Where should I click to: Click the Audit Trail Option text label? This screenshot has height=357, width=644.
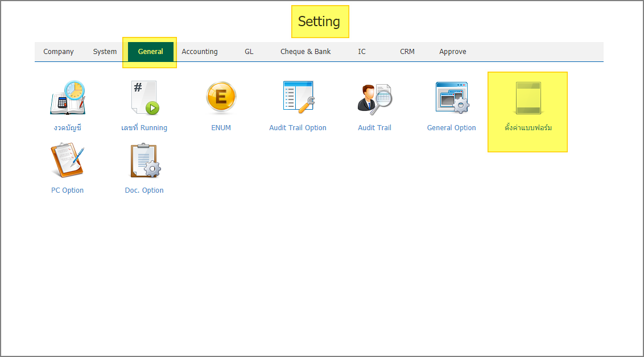[x=298, y=128]
